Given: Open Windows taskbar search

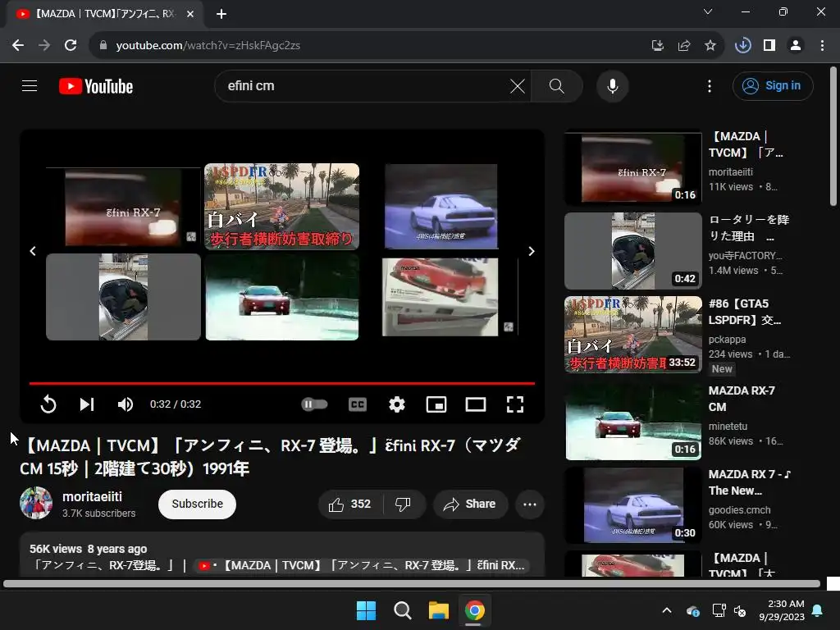Looking at the screenshot, I should 402,610.
